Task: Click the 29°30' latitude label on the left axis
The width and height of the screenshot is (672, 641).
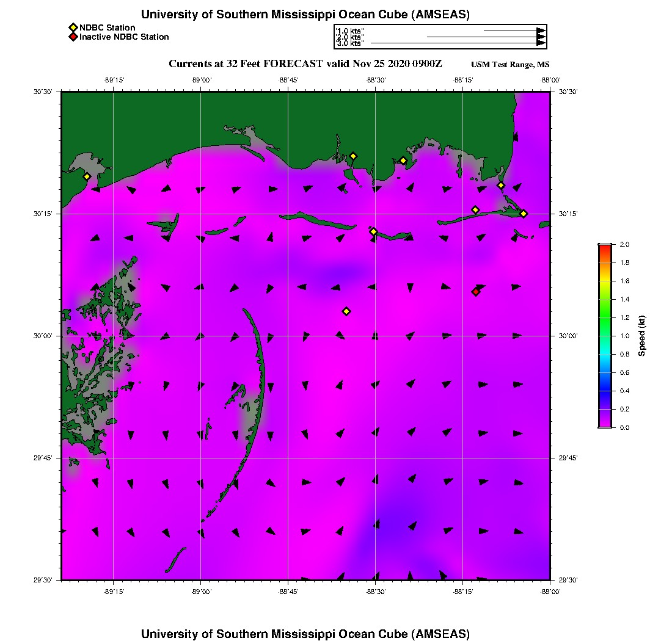Action: (x=42, y=580)
